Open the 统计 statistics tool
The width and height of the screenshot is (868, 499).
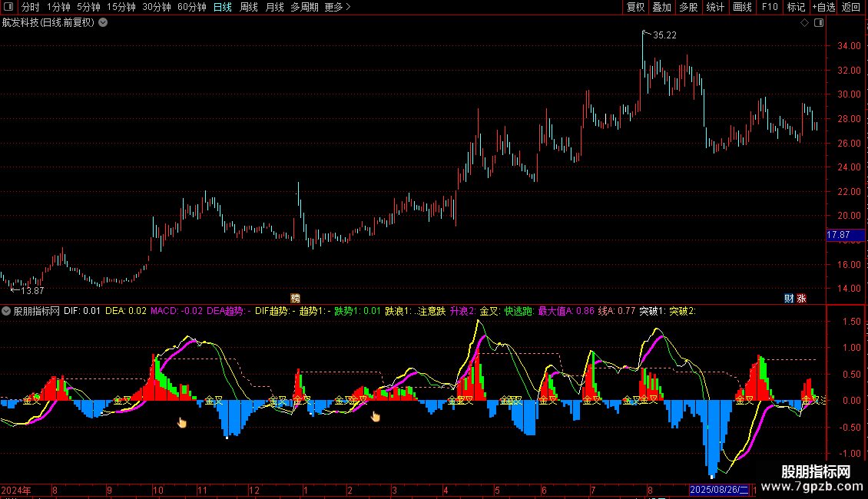[x=715, y=7]
